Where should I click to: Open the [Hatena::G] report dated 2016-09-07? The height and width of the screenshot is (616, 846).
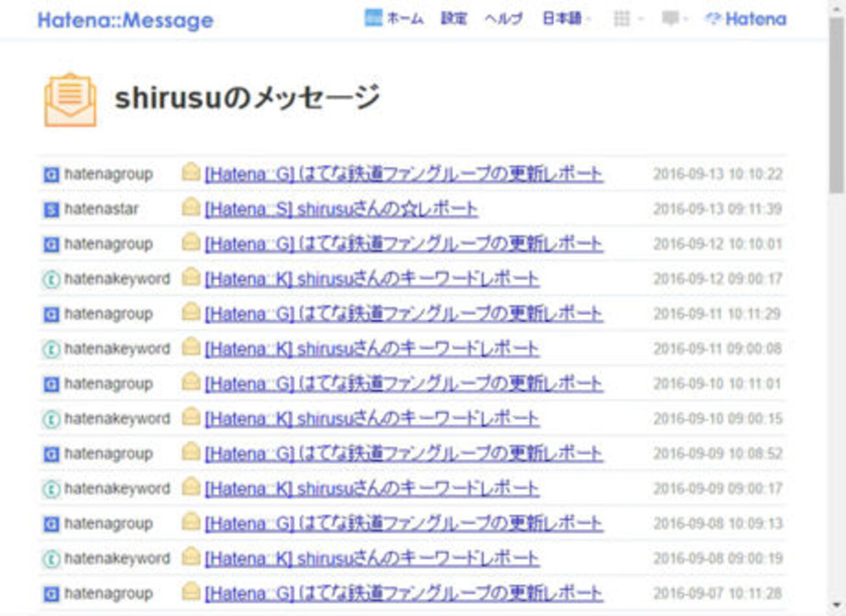[x=404, y=594]
